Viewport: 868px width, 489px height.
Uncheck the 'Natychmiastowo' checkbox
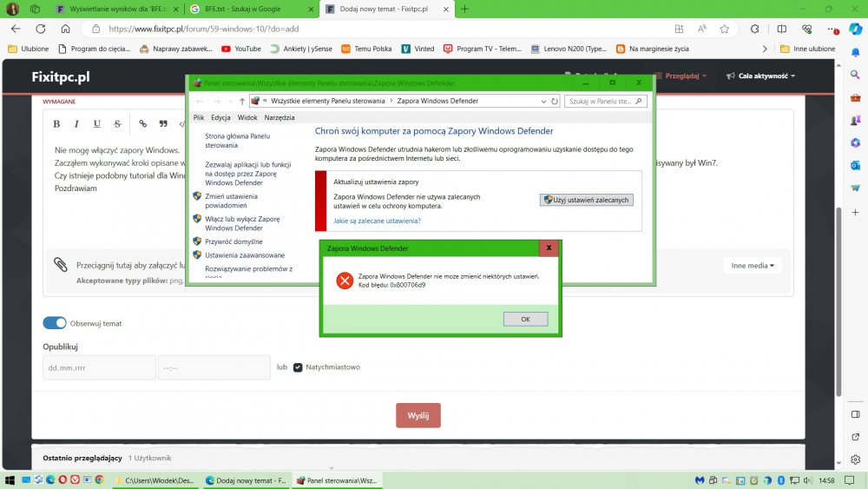point(298,367)
